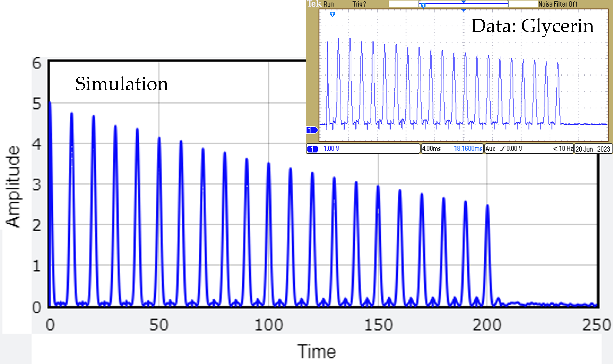The height and width of the screenshot is (364, 613).
Task: Click the center trigger triangle above the grid
Action: pyautogui.click(x=464, y=10)
